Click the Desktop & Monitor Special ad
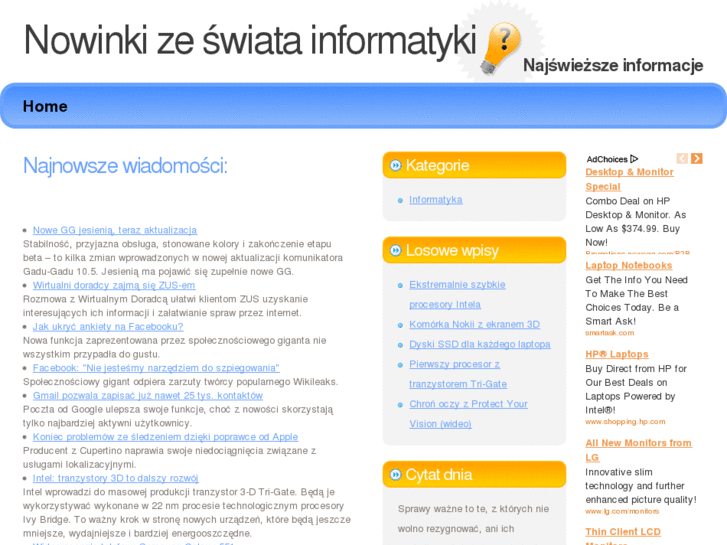Viewport: 727px width, 545px height. pyautogui.click(x=629, y=179)
